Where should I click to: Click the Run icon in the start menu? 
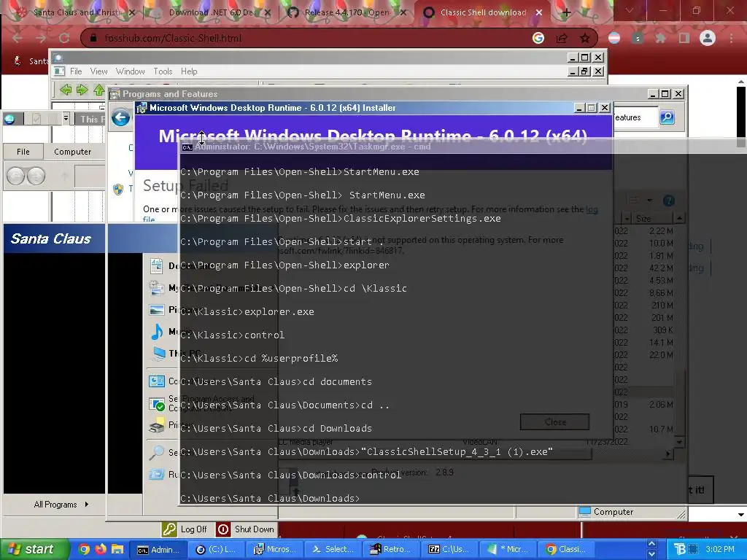point(157,474)
